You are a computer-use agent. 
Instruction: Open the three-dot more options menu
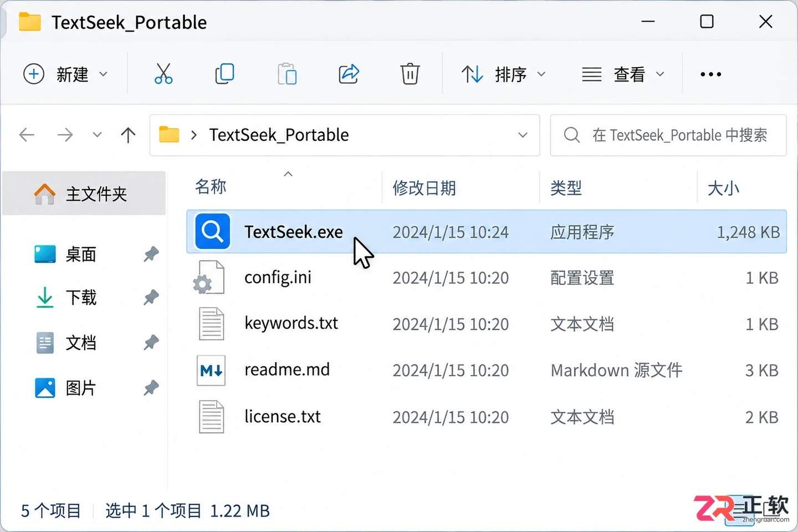coord(710,74)
